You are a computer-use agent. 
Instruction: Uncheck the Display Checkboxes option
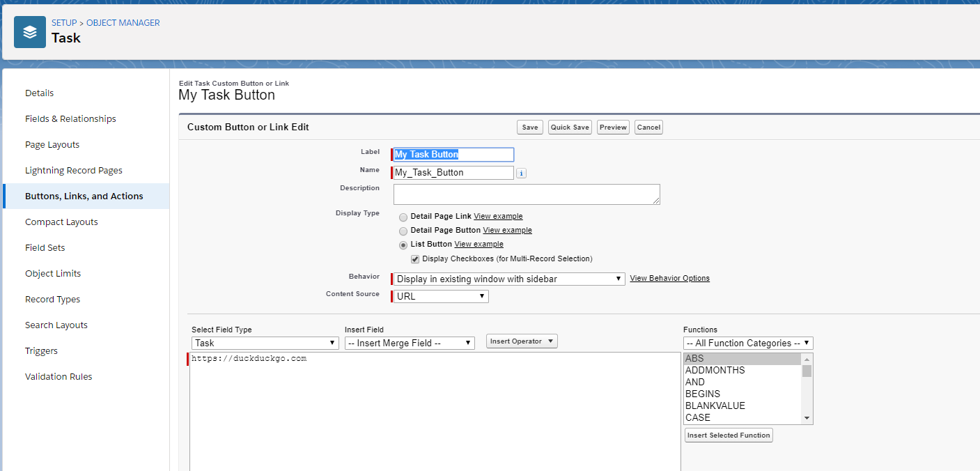pos(415,259)
